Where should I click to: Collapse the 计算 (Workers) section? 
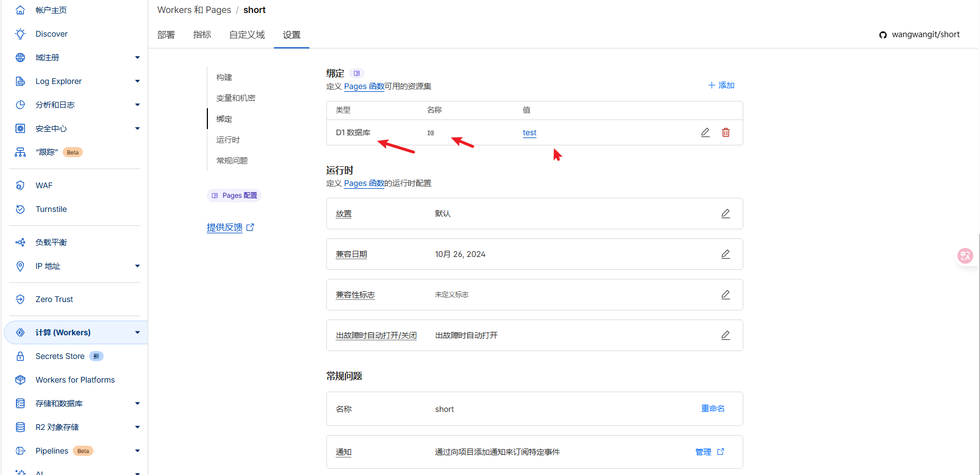(137, 332)
